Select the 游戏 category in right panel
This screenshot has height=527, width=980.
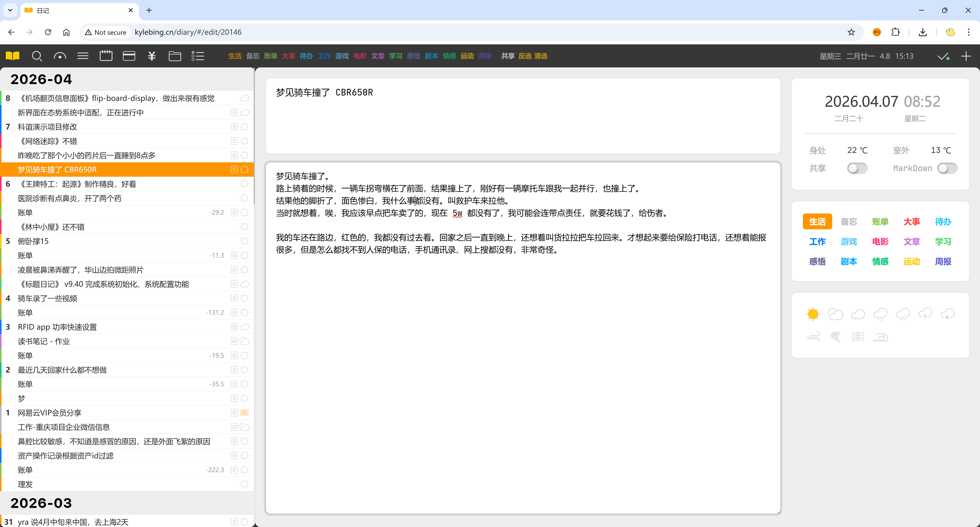tap(849, 241)
